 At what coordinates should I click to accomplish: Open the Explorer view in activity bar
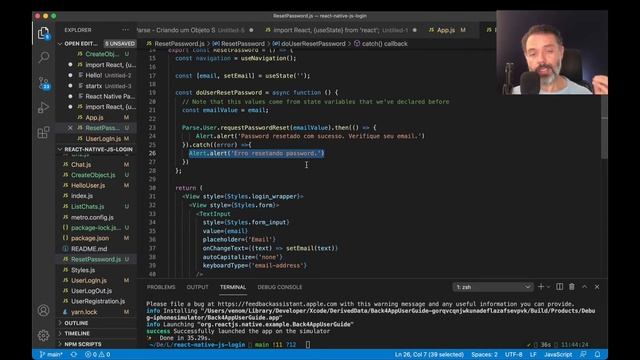pos(43,33)
